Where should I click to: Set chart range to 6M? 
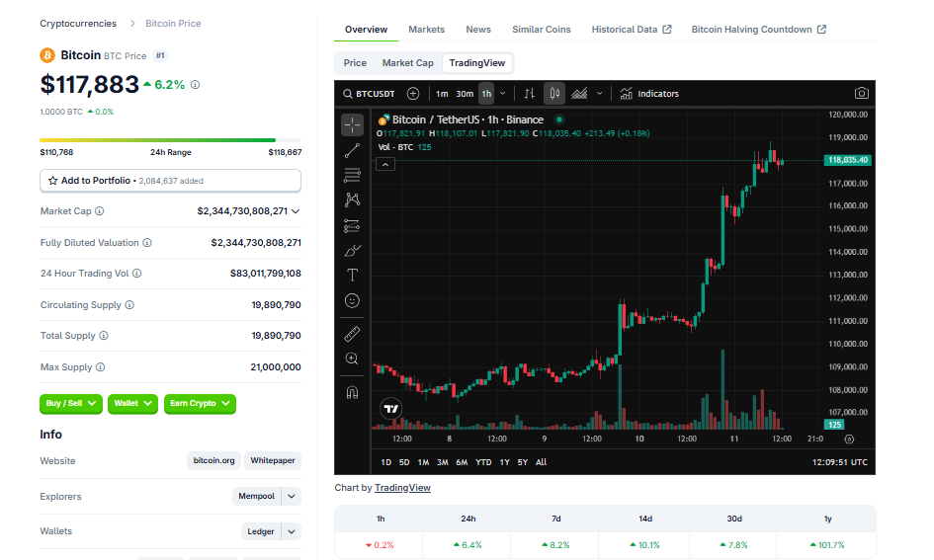point(462,462)
